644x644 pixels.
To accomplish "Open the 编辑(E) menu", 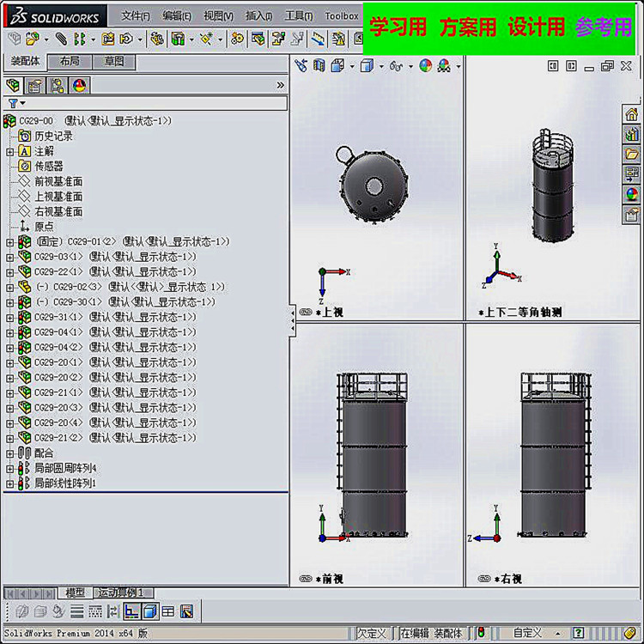I will click(x=177, y=16).
